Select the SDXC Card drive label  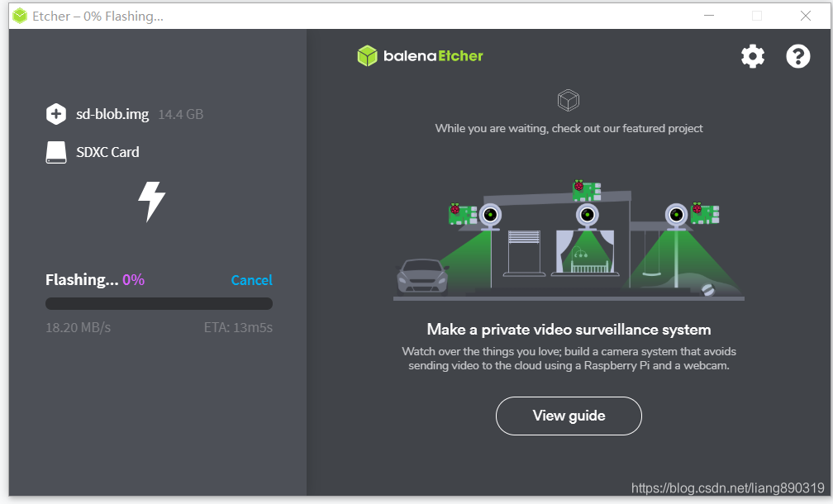click(x=107, y=152)
